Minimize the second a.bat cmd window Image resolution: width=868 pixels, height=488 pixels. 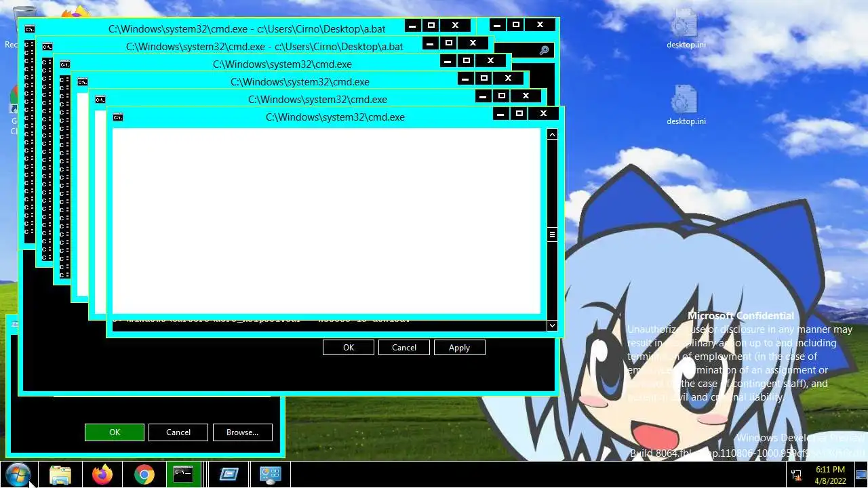coord(430,43)
